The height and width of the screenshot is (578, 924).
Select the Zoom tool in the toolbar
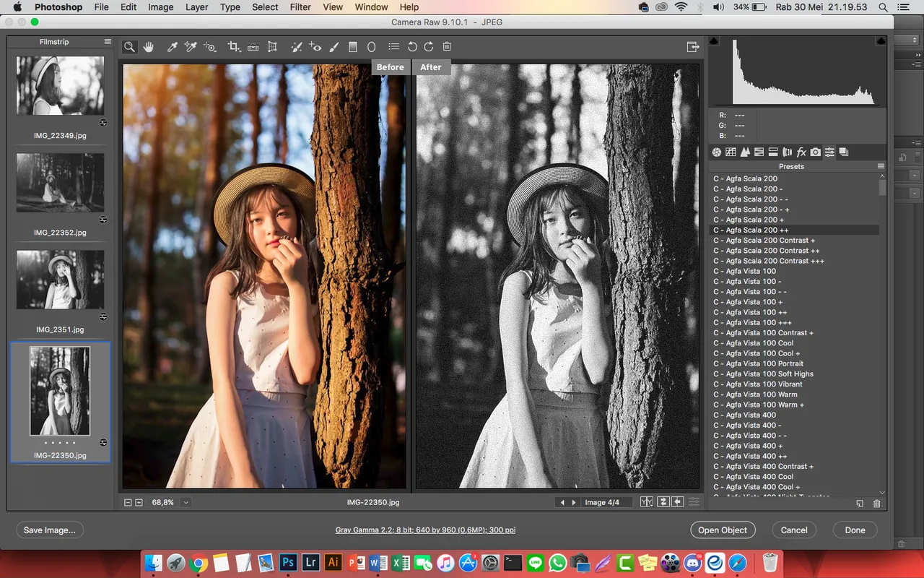tap(129, 47)
